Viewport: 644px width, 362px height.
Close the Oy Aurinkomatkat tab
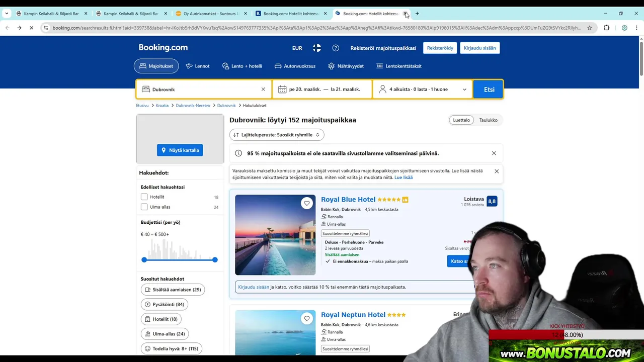[x=246, y=14]
